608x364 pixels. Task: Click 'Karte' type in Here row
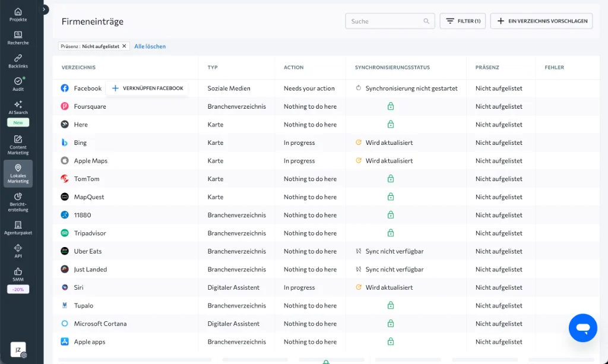(215, 125)
